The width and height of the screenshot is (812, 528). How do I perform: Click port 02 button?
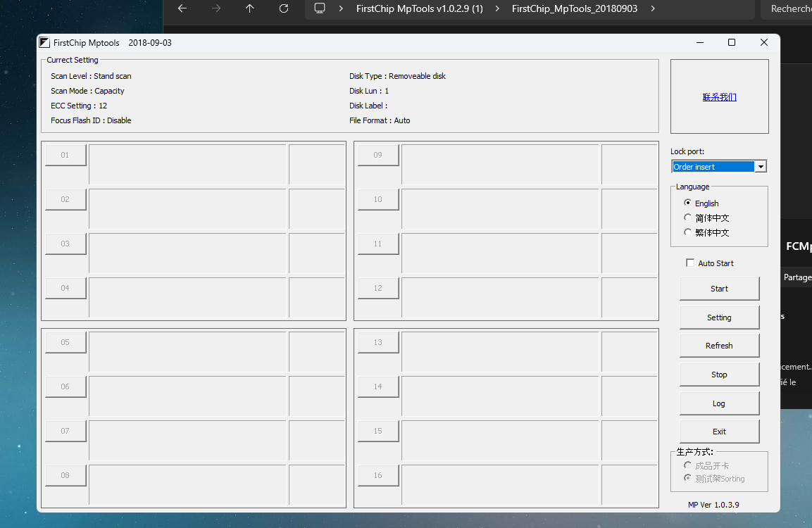[x=65, y=199]
